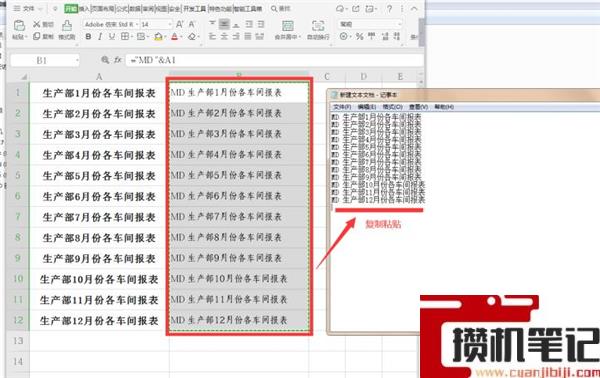The height and width of the screenshot is (378, 600).
Task: Click the Cut scissors icon
Action: [x=36, y=24]
